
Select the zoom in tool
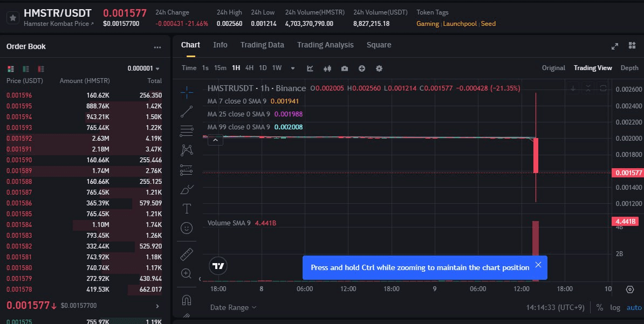[x=187, y=274]
